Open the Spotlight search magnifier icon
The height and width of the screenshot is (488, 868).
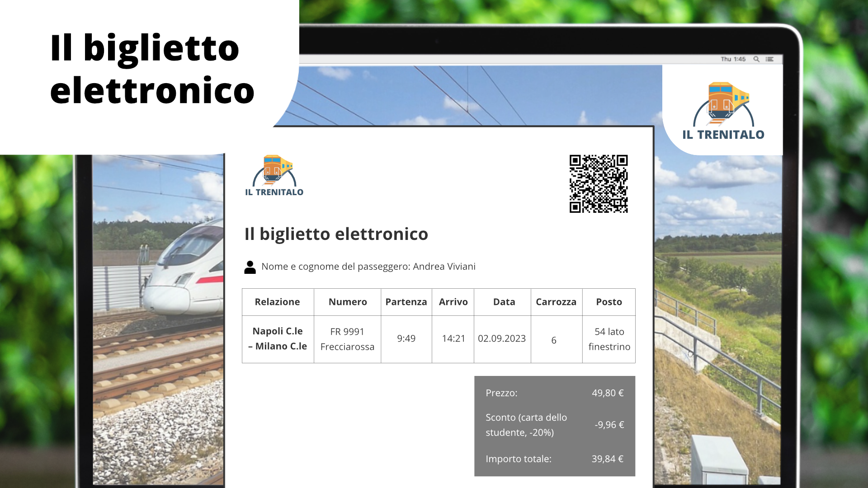pos(756,59)
